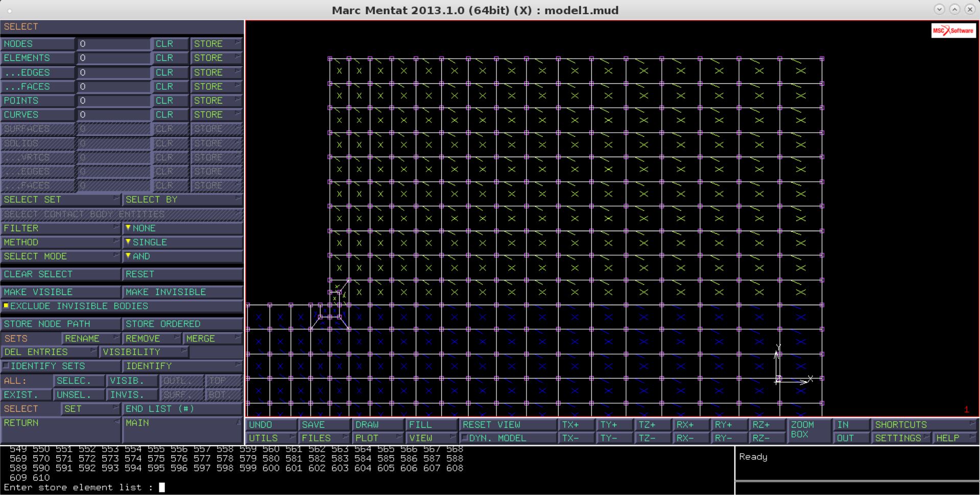Click FILL to fit view
This screenshot has height=495, width=980.
pyautogui.click(x=431, y=425)
